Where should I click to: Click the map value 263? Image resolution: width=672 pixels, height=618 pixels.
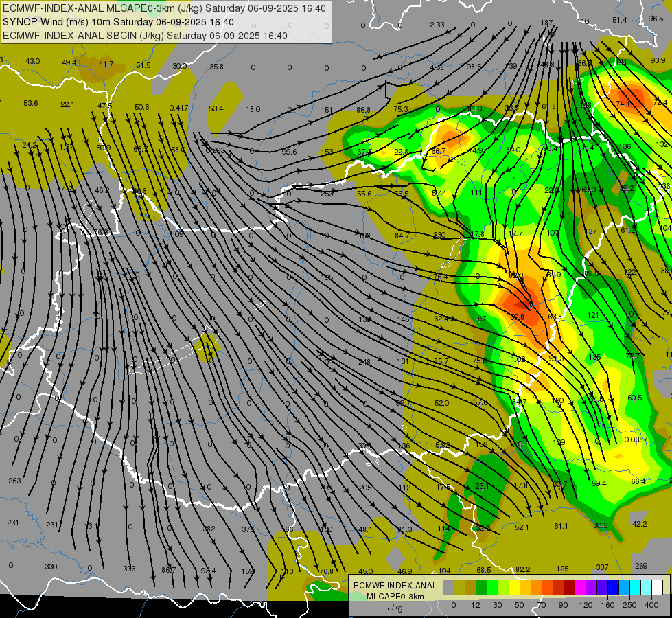click(x=14, y=481)
